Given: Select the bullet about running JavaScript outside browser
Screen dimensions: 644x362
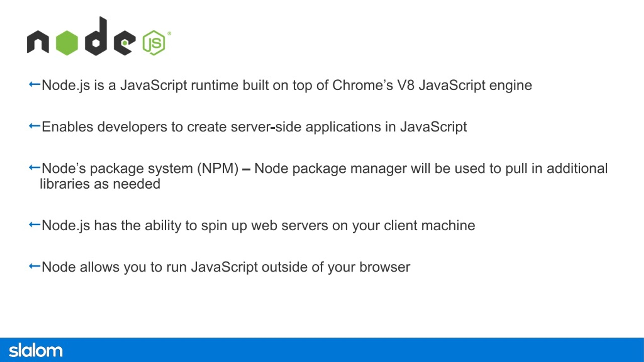Looking at the screenshot, I should tap(220, 267).
